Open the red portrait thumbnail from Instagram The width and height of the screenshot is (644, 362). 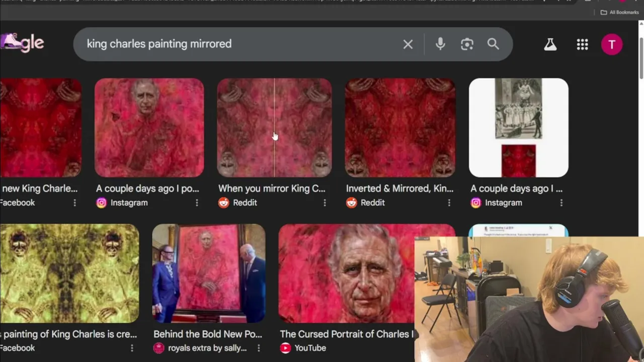[x=149, y=127]
